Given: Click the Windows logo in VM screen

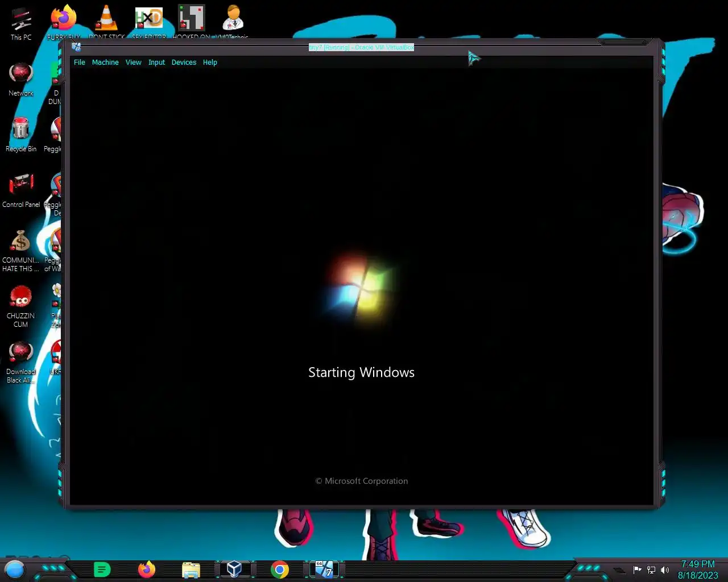Looking at the screenshot, I should point(361,290).
